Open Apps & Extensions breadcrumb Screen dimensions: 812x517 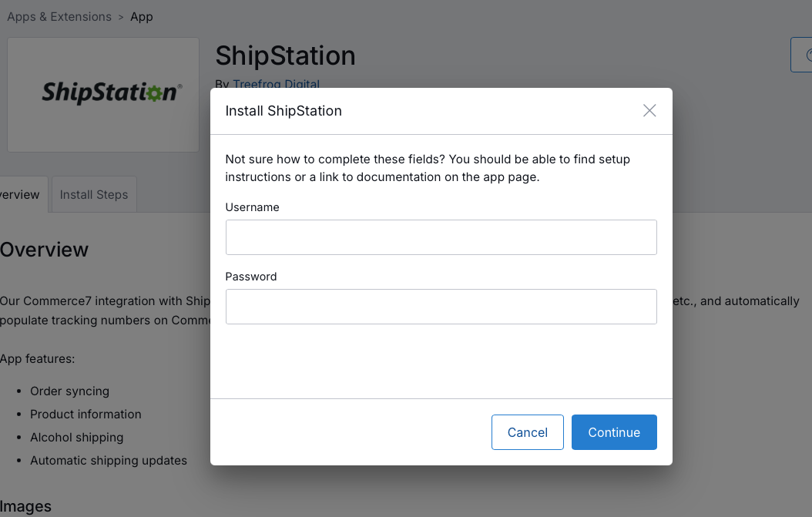[x=59, y=17]
